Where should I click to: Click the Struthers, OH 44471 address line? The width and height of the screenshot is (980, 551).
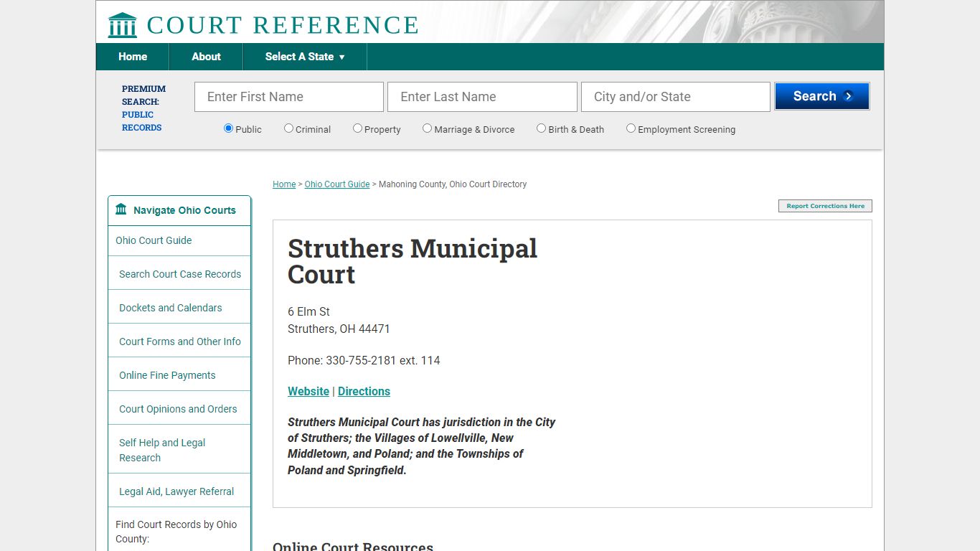339,329
